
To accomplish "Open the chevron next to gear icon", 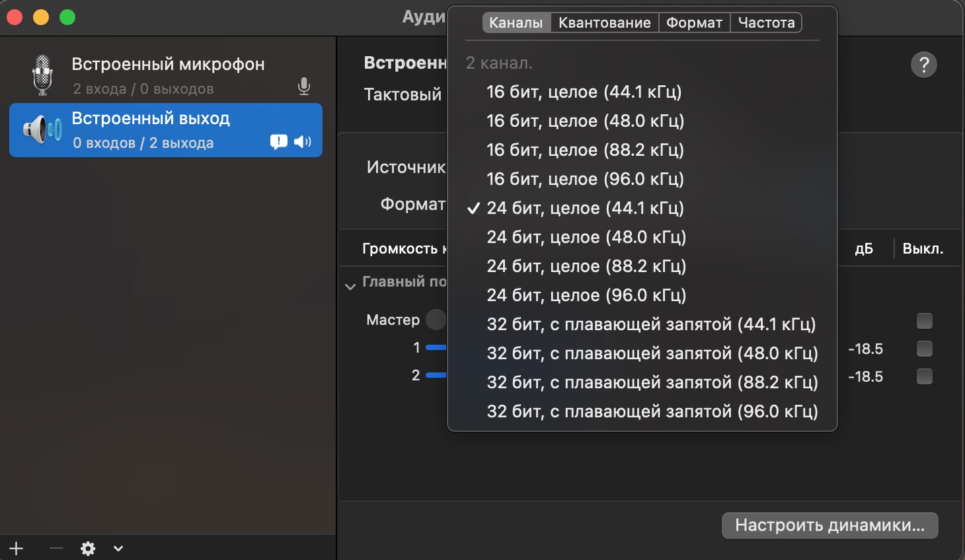I will [x=118, y=548].
